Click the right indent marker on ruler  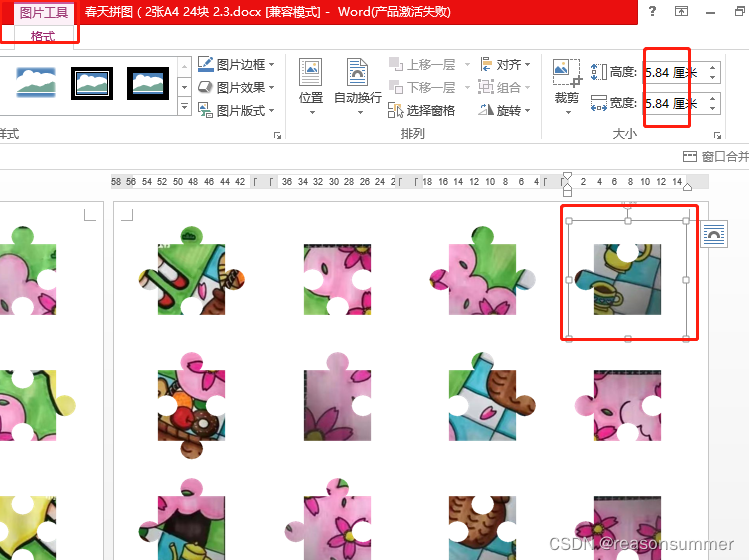pos(687,187)
